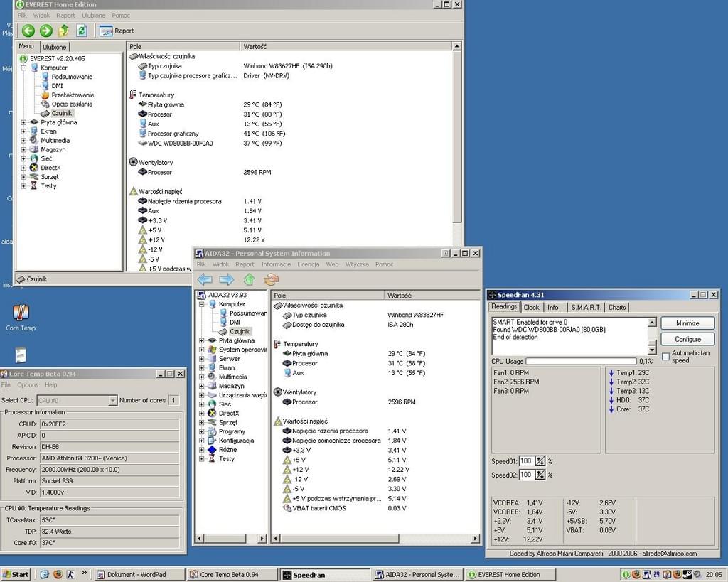Select Przetaktowanie in EVEREST tree
The image size is (728, 582).
click(x=73, y=95)
